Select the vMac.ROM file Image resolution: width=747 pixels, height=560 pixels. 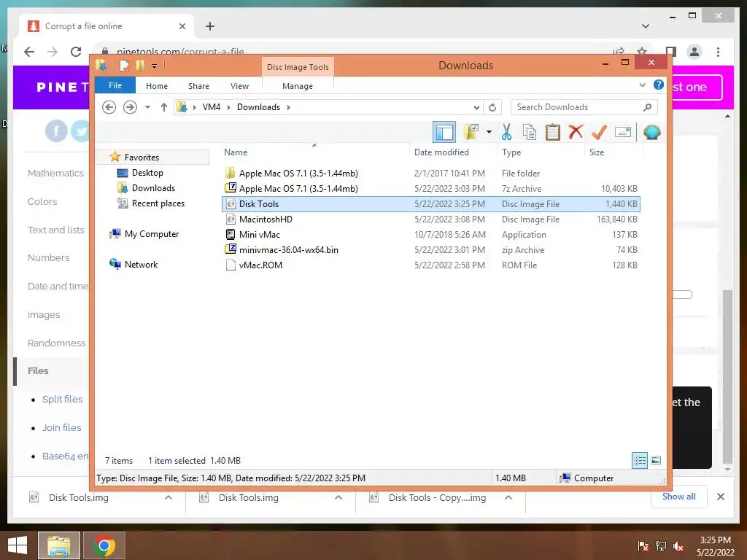point(431,265)
